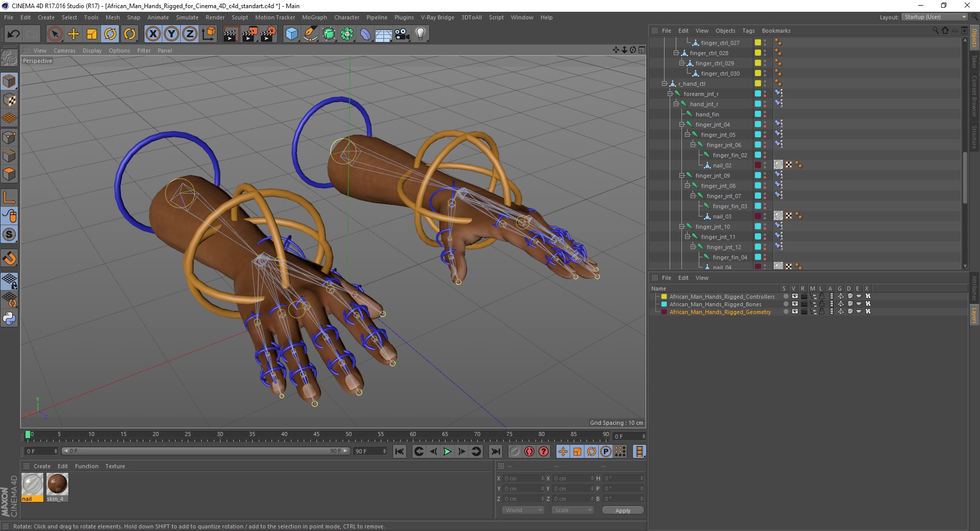Collapse the finger_ctrl_028 tree node
The height and width of the screenshot is (531, 980).
pyautogui.click(x=676, y=53)
